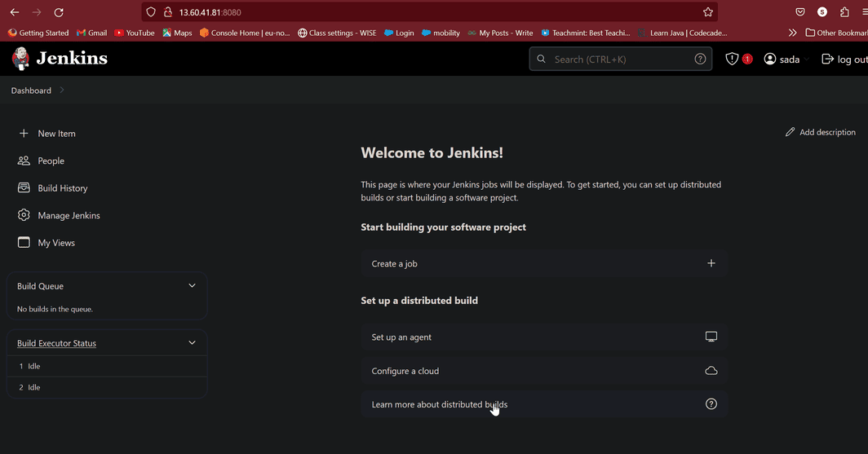The width and height of the screenshot is (868, 454).
Task: Click 'No builds in the queue.' text
Action: (55, 309)
